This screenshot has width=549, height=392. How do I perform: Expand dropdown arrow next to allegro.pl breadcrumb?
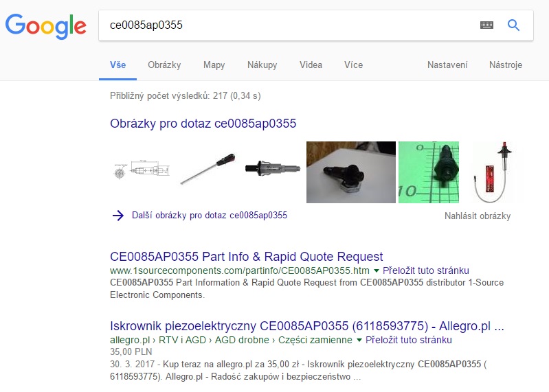pos(359,340)
